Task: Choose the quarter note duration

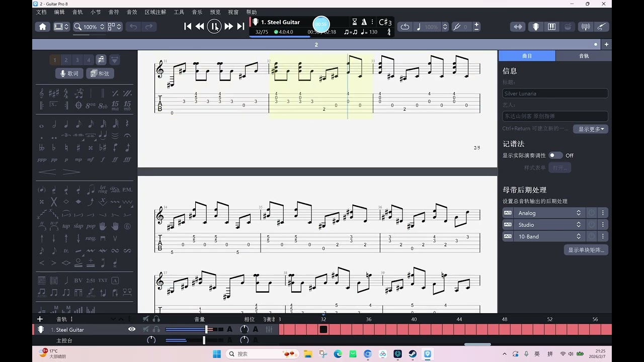Action: coord(66,124)
